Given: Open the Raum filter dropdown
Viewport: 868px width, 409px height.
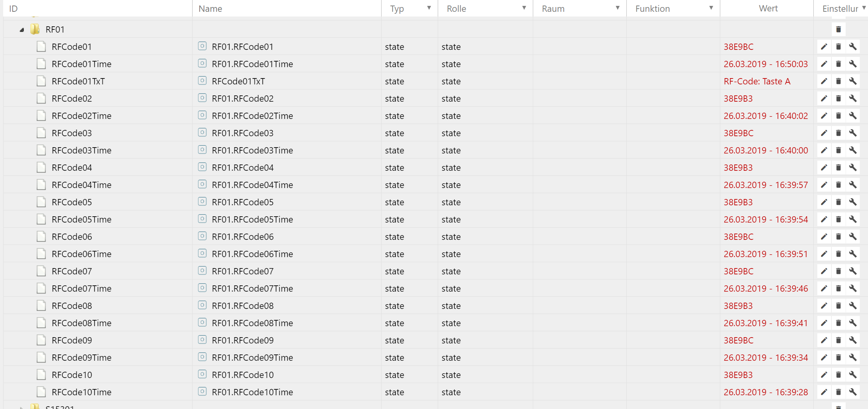Looking at the screenshot, I should click(617, 8).
